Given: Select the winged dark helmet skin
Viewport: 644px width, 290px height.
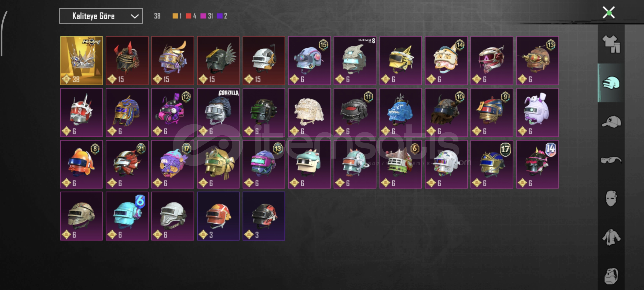Looking at the screenshot, I should (218, 61).
